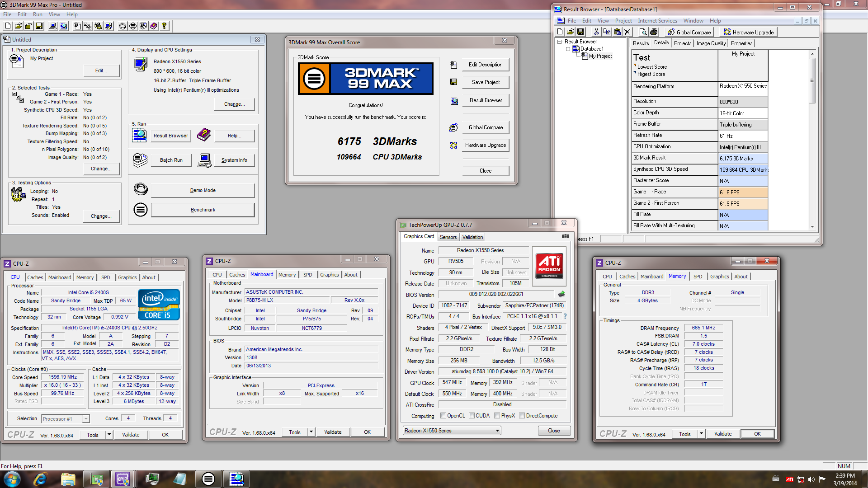
Task: Open Processor #1 selection dropdown in CPU-Z
Action: click(x=66, y=419)
